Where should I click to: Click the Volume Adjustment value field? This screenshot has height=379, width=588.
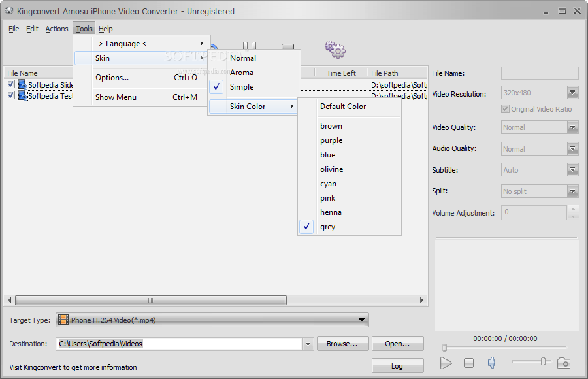tap(534, 212)
